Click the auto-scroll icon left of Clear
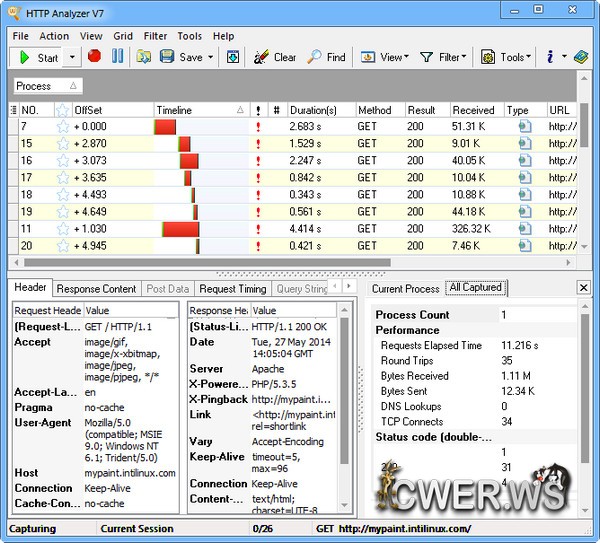 coord(233,57)
